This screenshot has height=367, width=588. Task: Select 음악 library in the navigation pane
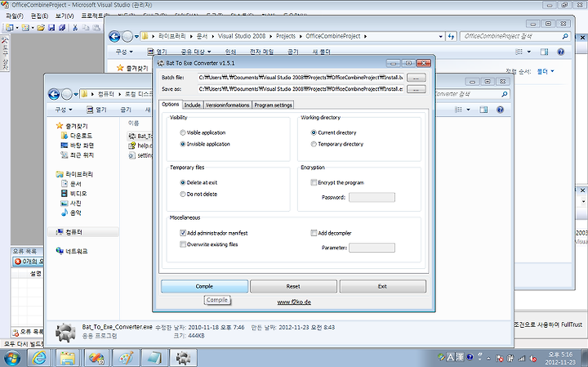(x=72, y=213)
